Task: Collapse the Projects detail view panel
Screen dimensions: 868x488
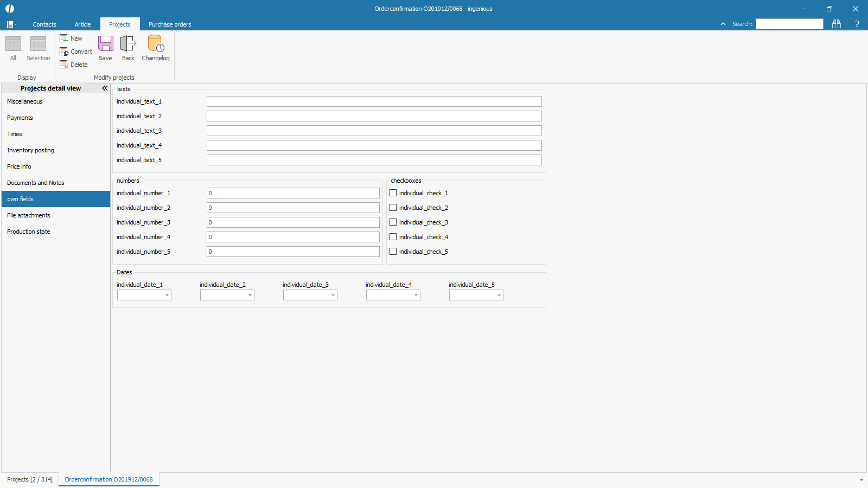Action: coord(105,88)
